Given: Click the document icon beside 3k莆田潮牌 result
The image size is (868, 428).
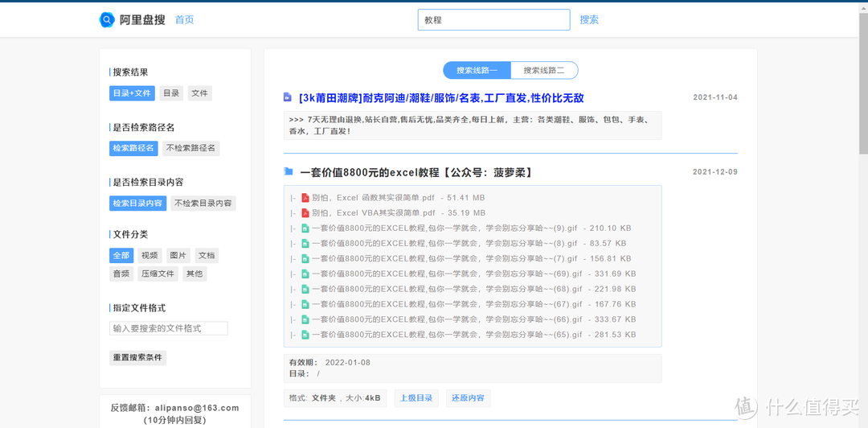Looking at the screenshot, I should pos(287,97).
